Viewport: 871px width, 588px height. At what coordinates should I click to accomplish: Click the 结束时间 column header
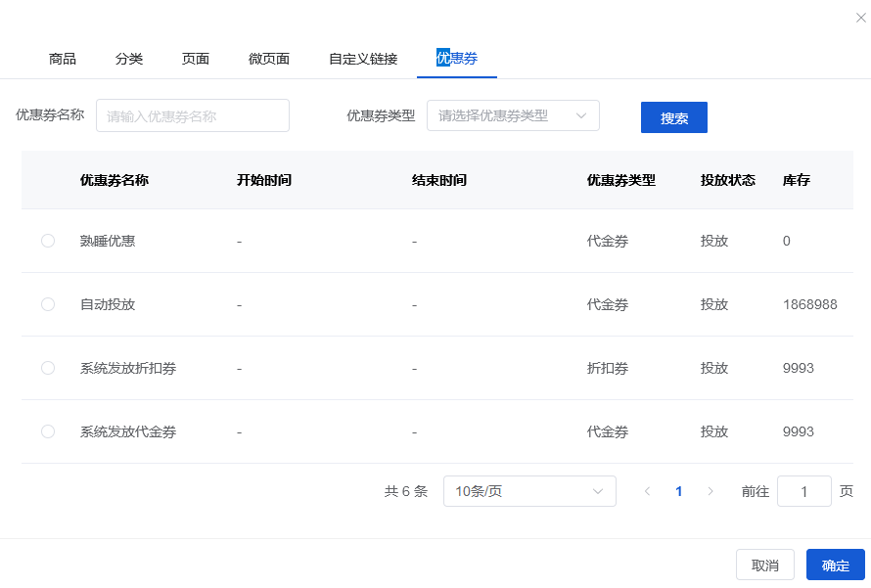pyautogui.click(x=439, y=180)
